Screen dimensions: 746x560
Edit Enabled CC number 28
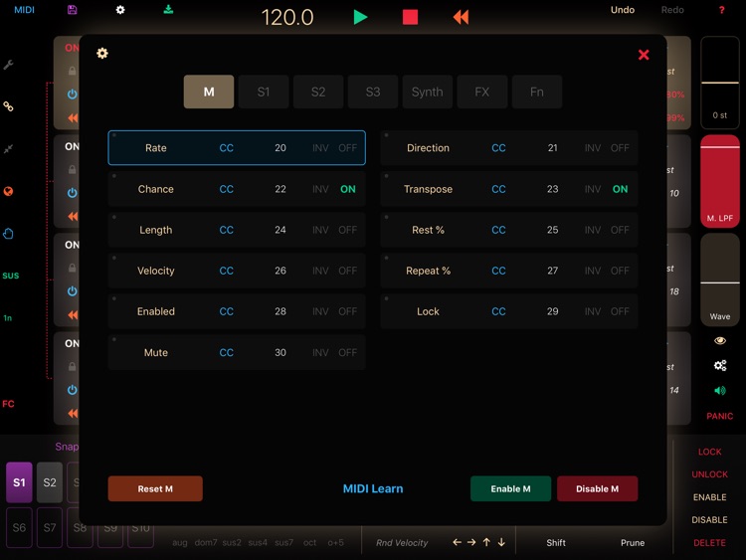click(280, 311)
